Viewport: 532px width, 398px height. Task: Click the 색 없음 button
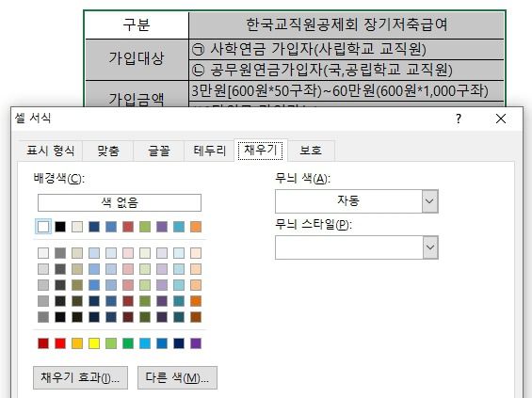pyautogui.click(x=120, y=202)
